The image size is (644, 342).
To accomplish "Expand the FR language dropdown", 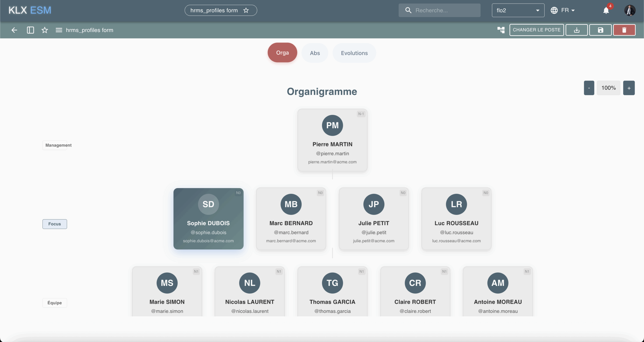I will pos(563,10).
